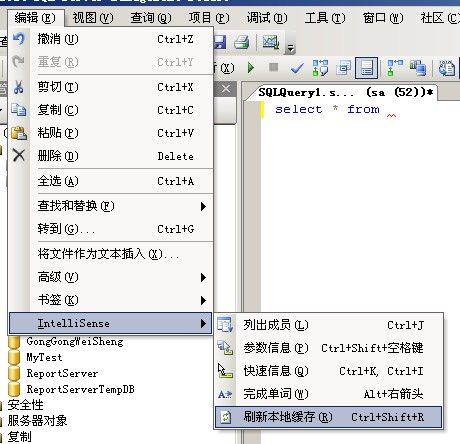Open the 项目(P) menu
The image size is (460, 444).
(209, 18)
